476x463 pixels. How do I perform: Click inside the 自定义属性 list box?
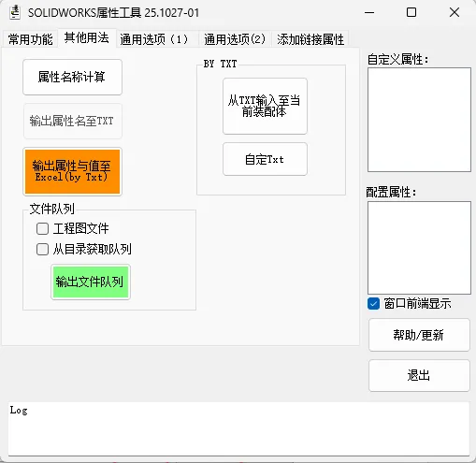point(419,120)
